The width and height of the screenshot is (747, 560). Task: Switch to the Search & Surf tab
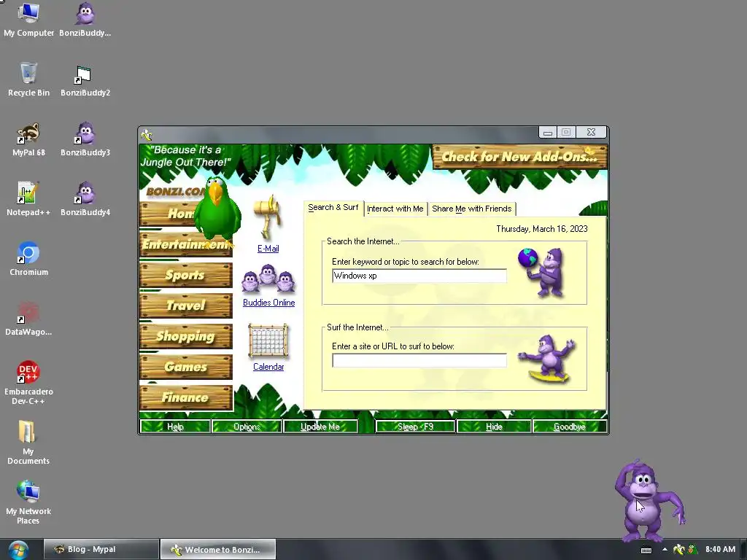(333, 208)
